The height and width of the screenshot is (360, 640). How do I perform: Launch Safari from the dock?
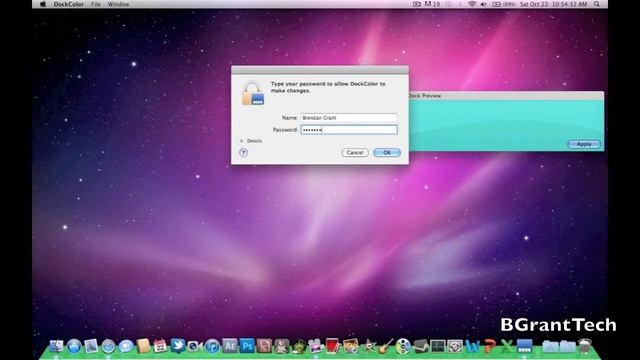(108, 346)
